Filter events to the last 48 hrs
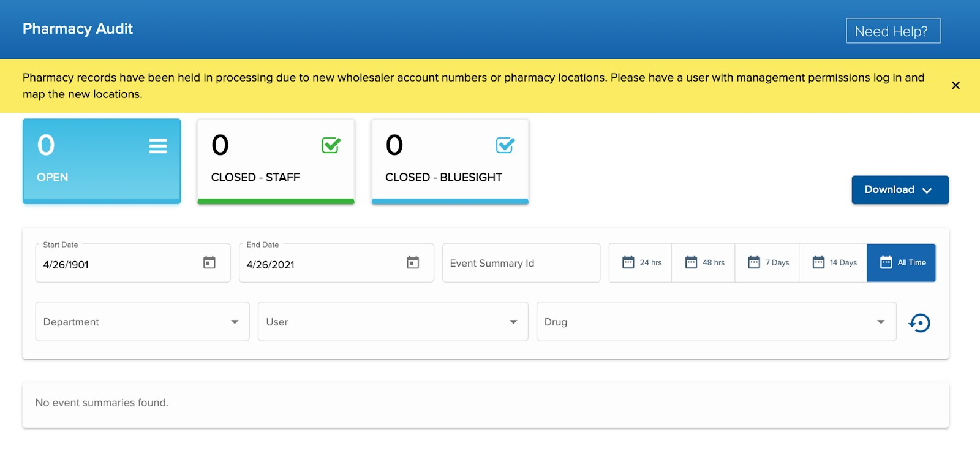Image resolution: width=980 pixels, height=456 pixels. [x=704, y=263]
